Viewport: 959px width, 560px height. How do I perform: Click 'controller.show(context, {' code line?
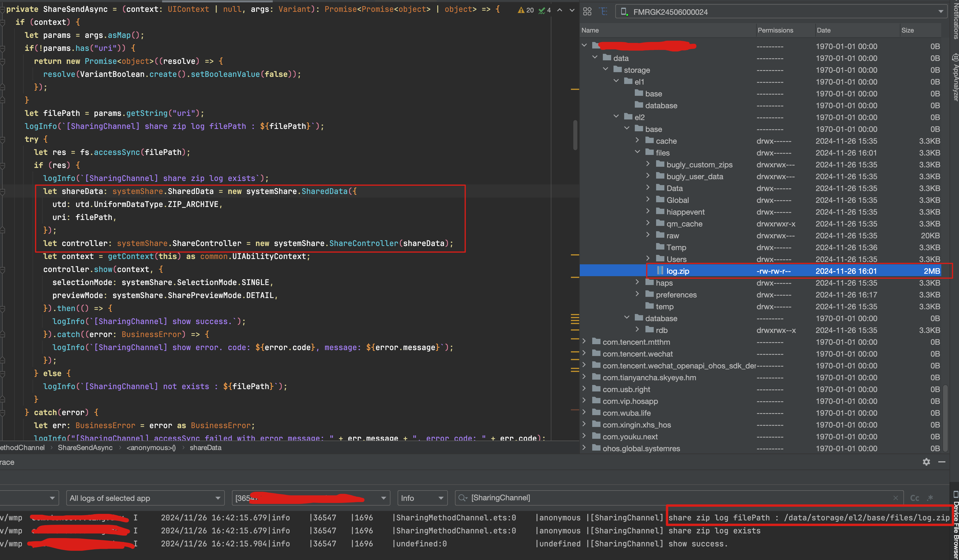pyautogui.click(x=103, y=269)
